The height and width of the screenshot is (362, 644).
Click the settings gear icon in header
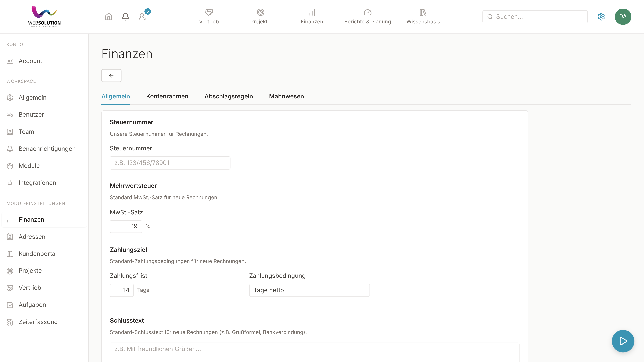pyautogui.click(x=601, y=17)
